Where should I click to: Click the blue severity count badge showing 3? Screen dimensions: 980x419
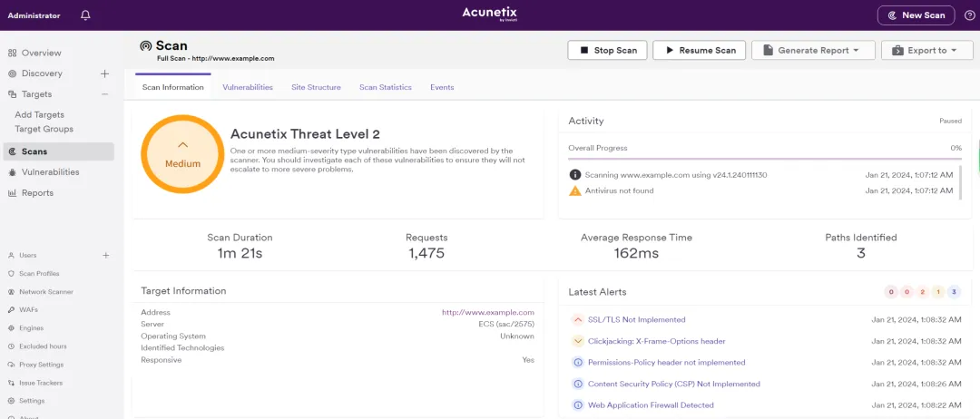[x=954, y=292]
